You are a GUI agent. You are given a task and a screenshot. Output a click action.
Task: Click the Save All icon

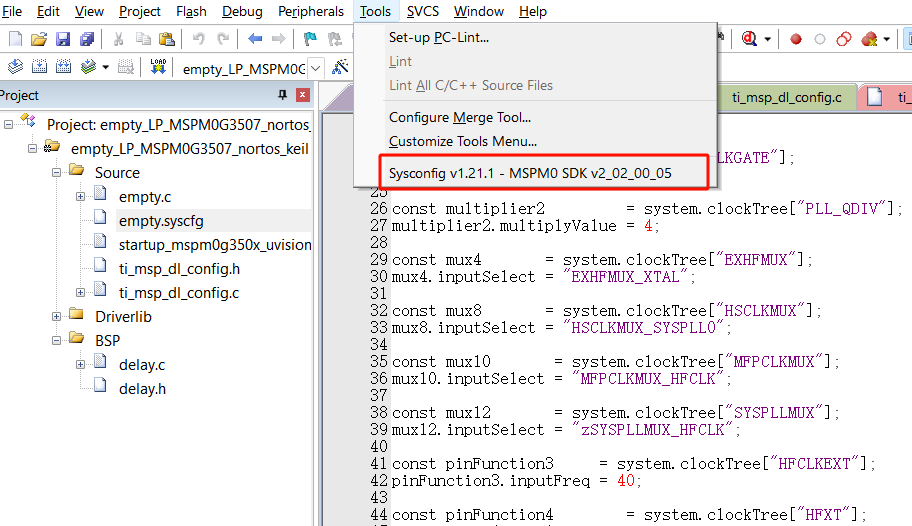(x=87, y=39)
